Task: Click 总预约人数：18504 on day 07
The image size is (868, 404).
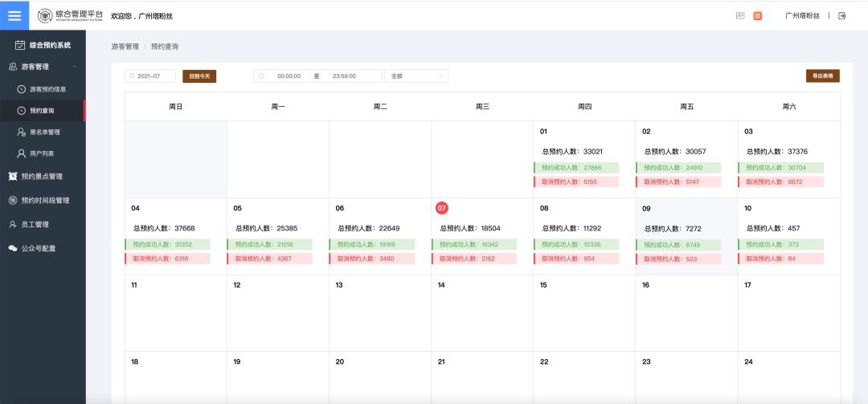Action: pyautogui.click(x=470, y=228)
